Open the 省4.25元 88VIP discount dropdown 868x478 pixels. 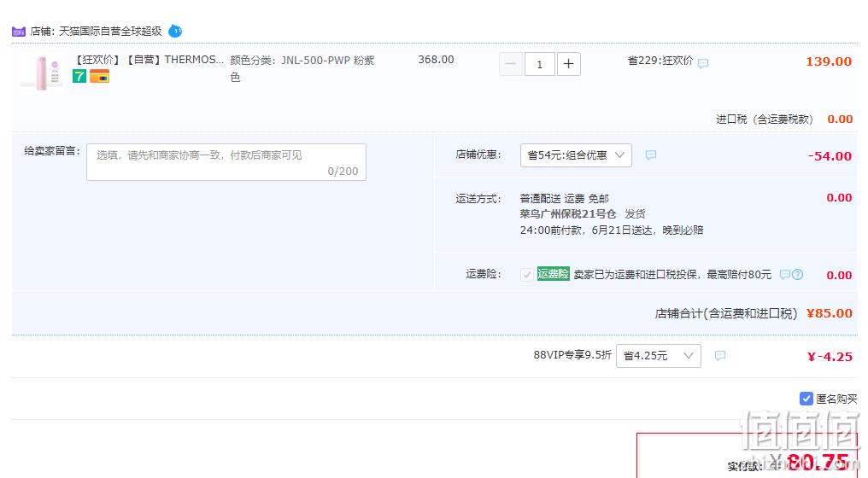coord(659,356)
